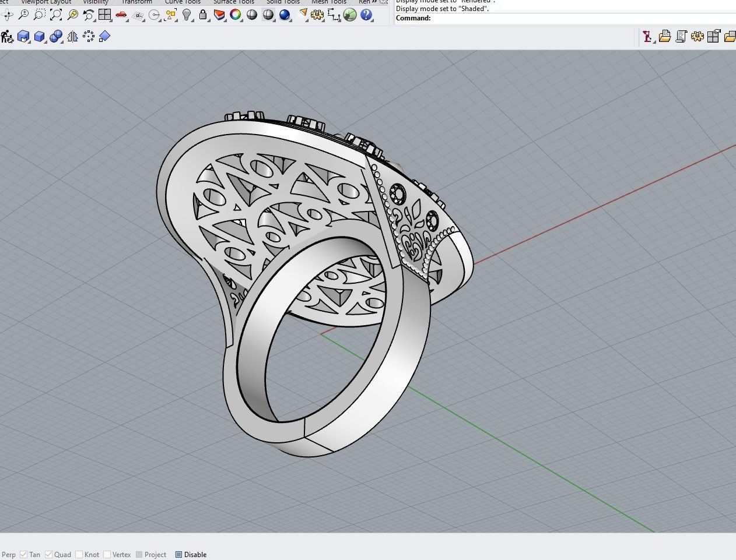The height and width of the screenshot is (560, 736).
Task: Click the solid blue Box tool
Action: pyautogui.click(x=40, y=37)
